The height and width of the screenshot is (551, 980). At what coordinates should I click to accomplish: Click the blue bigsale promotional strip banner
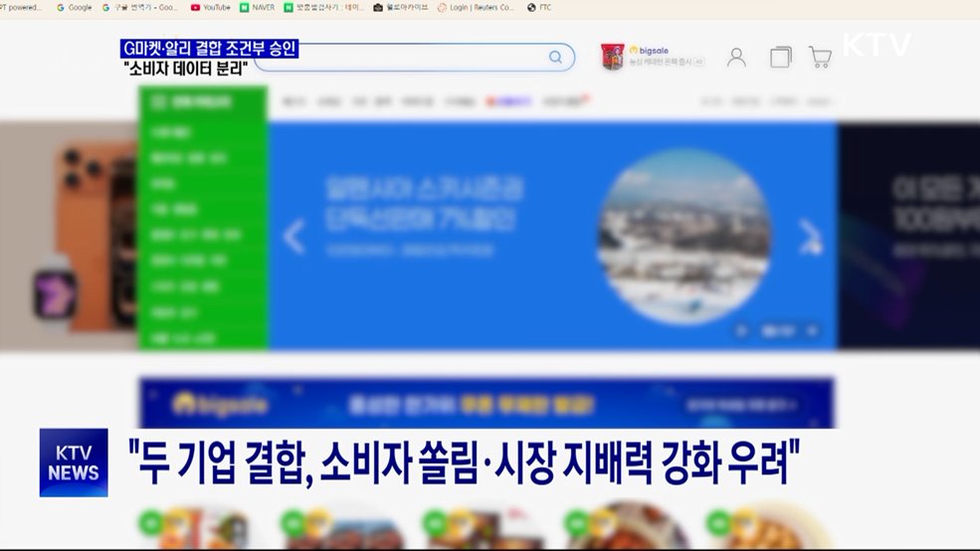click(x=487, y=404)
